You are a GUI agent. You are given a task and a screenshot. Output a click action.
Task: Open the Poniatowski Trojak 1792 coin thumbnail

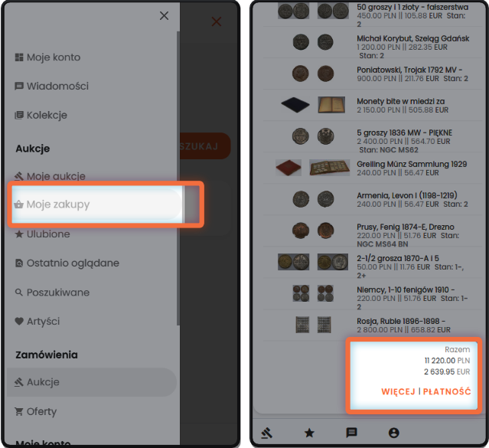pos(300,74)
